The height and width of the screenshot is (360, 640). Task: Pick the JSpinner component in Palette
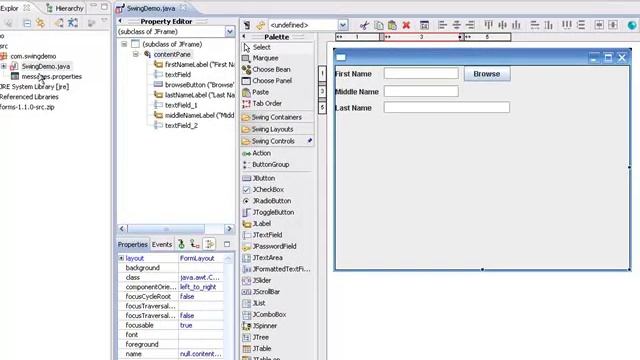tap(260, 326)
